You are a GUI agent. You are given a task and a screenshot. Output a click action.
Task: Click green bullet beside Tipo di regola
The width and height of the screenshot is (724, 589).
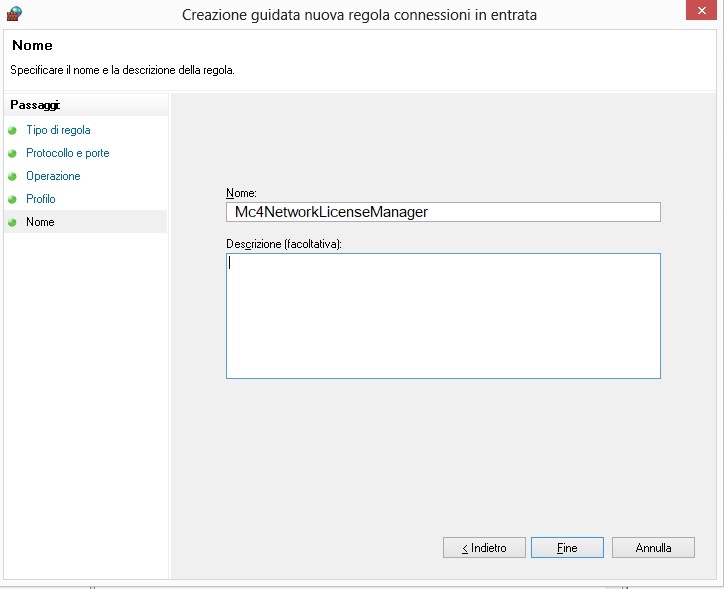coord(12,131)
